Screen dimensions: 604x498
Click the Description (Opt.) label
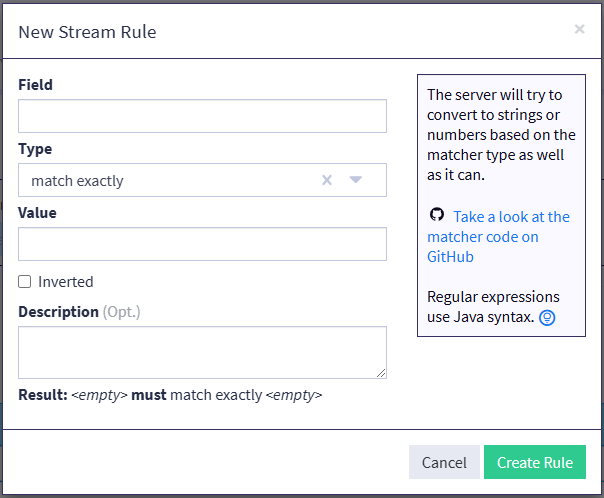(x=79, y=312)
